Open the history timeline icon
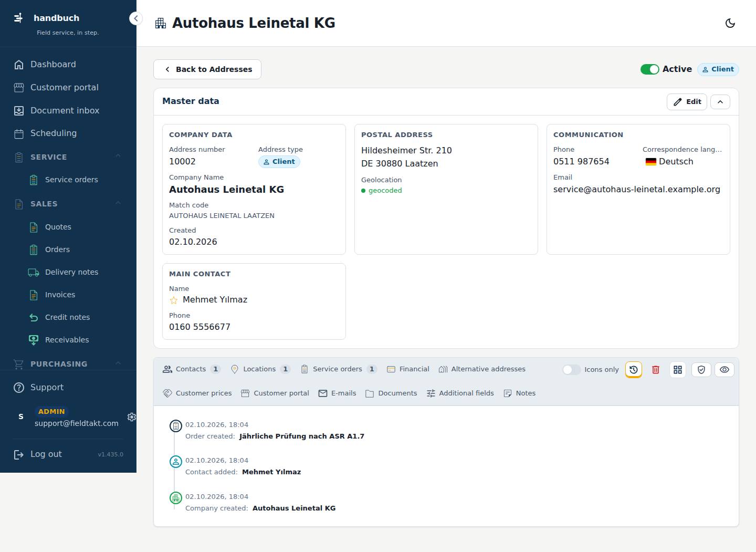756x552 pixels. [634, 370]
